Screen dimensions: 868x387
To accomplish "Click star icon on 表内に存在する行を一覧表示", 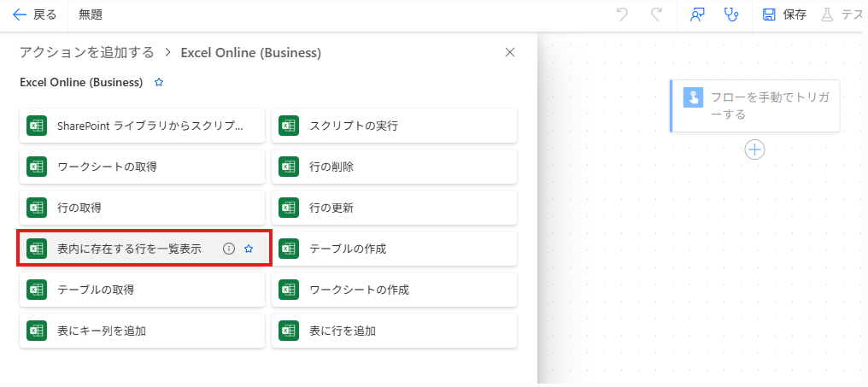I will tap(249, 249).
